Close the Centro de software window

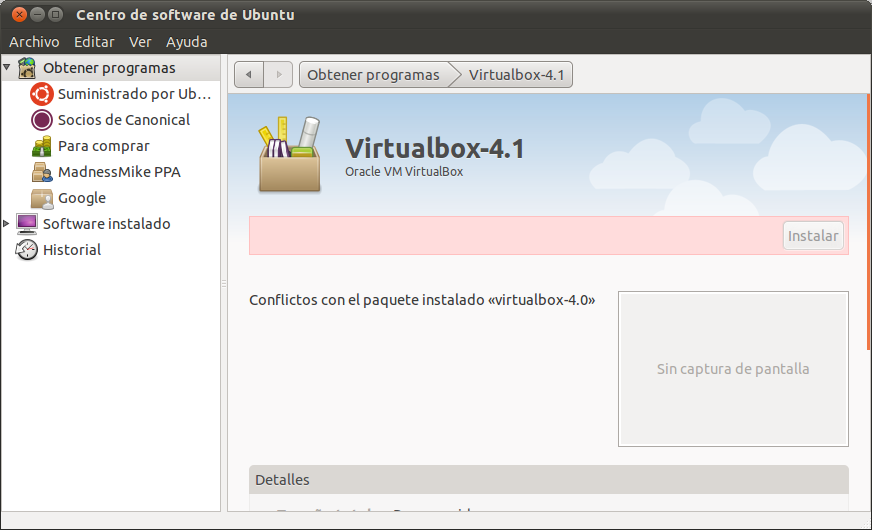[x=19, y=14]
